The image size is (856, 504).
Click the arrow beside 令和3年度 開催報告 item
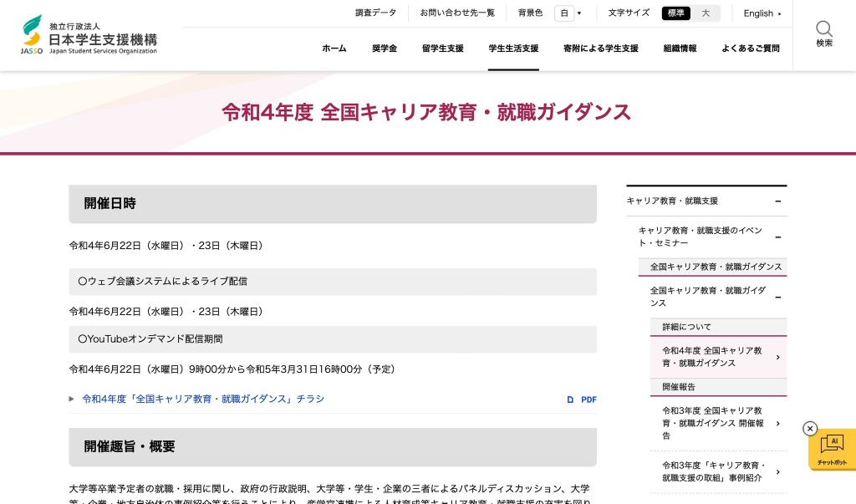tap(777, 423)
